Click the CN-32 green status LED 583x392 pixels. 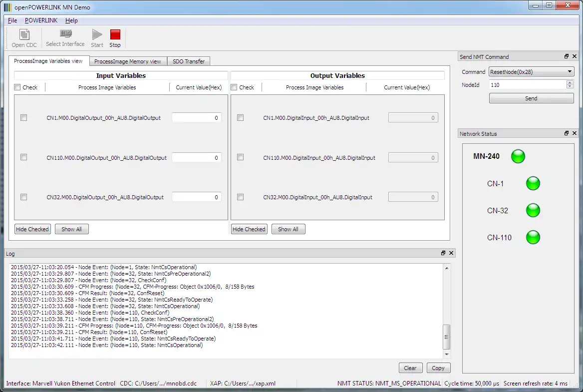[x=533, y=211]
